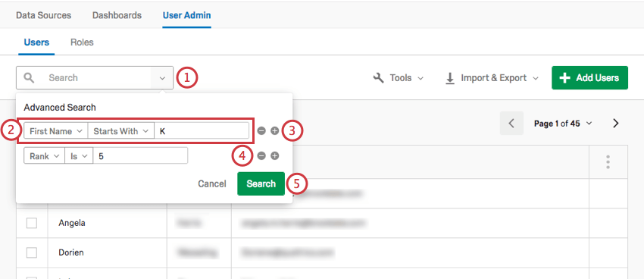Go to next page using the right arrow
This screenshot has height=279, width=644.
(615, 124)
